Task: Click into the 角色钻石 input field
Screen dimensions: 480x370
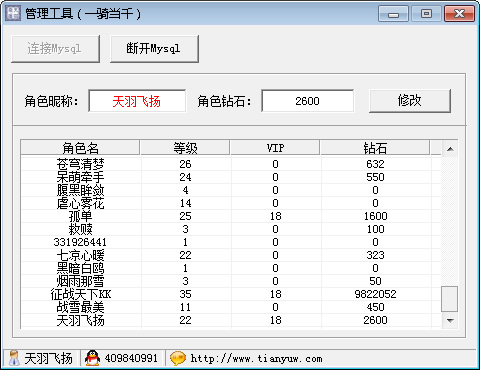Action: click(307, 101)
